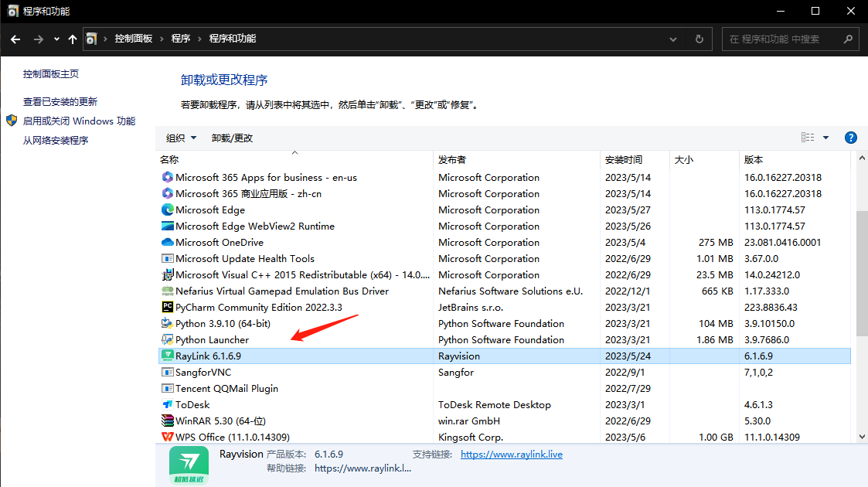
Task: Sort by the 发布者 column header
Action: tap(516, 160)
